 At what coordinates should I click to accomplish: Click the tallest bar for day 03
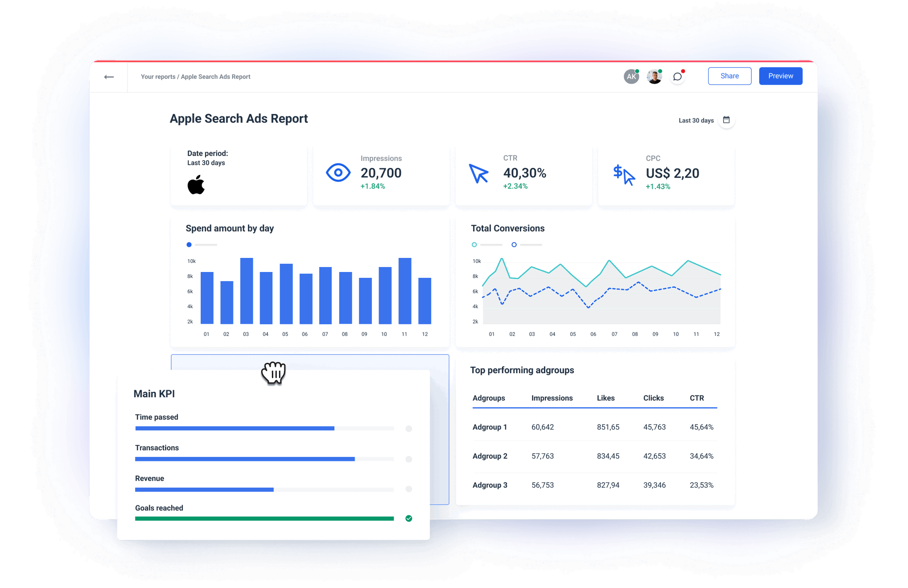(247, 291)
